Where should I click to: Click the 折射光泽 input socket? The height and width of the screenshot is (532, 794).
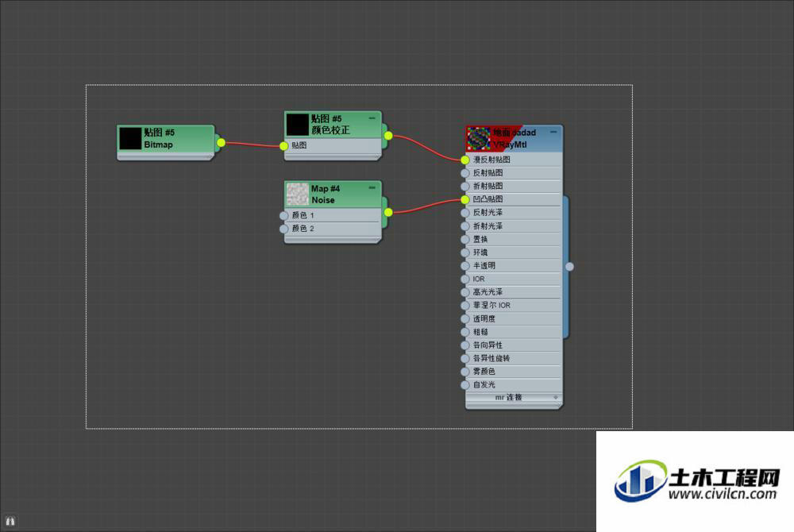[464, 226]
